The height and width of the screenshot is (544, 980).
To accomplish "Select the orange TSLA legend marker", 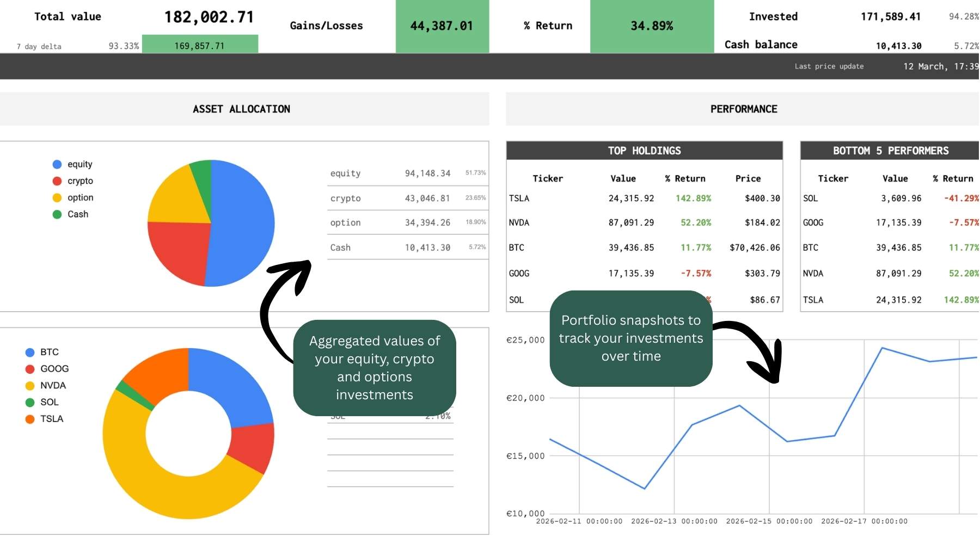I will click(x=30, y=419).
